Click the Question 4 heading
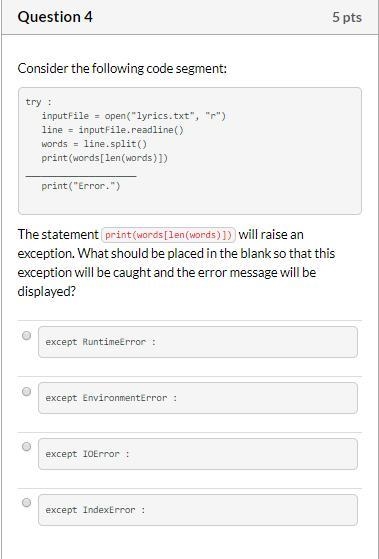The height and width of the screenshot is (559, 379). pos(55,17)
